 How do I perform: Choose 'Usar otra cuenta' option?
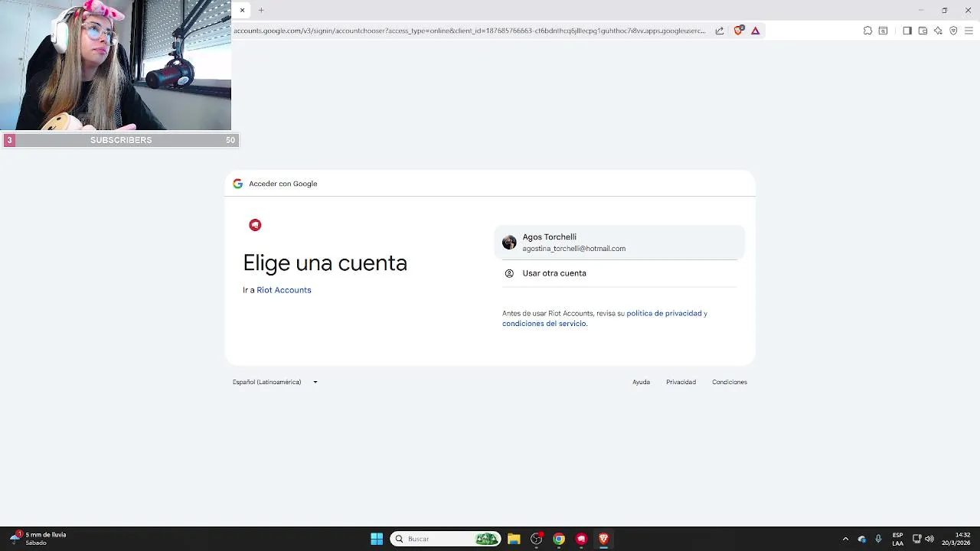click(619, 273)
